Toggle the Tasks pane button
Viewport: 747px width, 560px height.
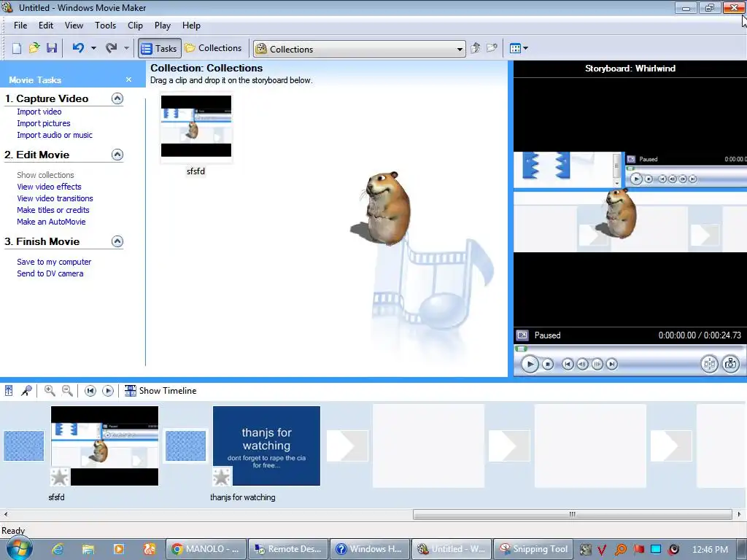(160, 48)
